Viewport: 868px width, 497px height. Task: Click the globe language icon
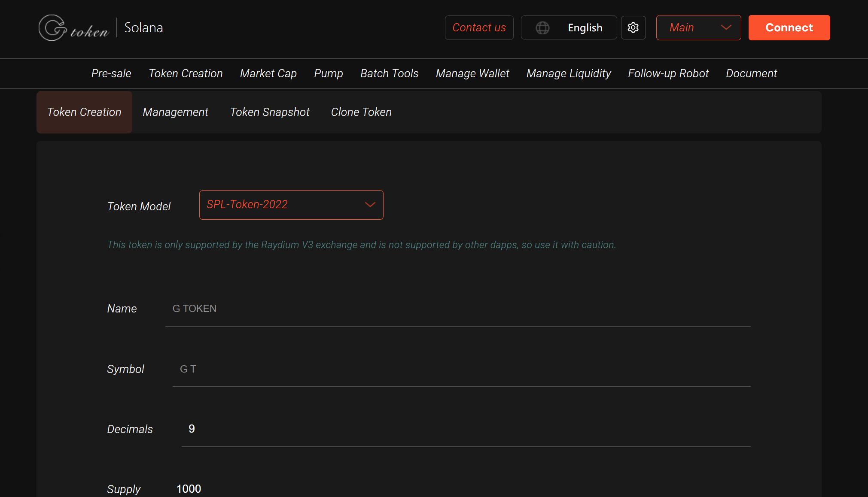coord(542,28)
